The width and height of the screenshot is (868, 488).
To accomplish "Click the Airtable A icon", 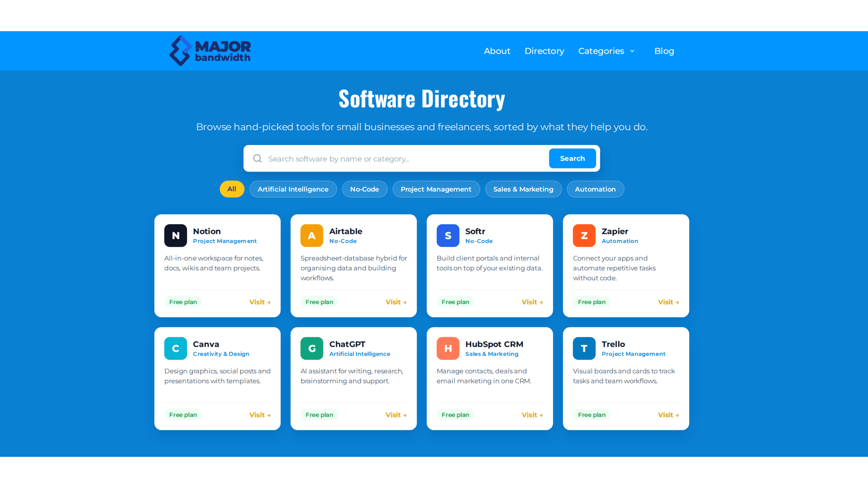I will click(312, 235).
